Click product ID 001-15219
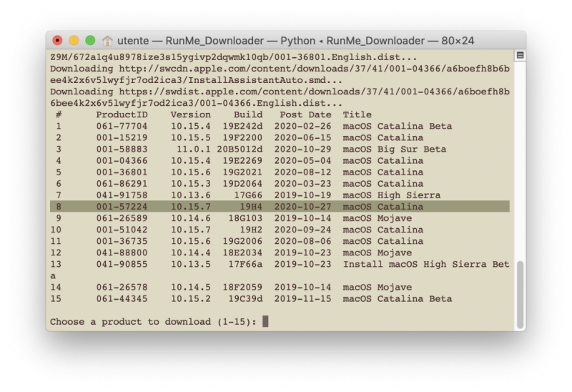Viewport: 572px width, 392px height. [x=122, y=137]
